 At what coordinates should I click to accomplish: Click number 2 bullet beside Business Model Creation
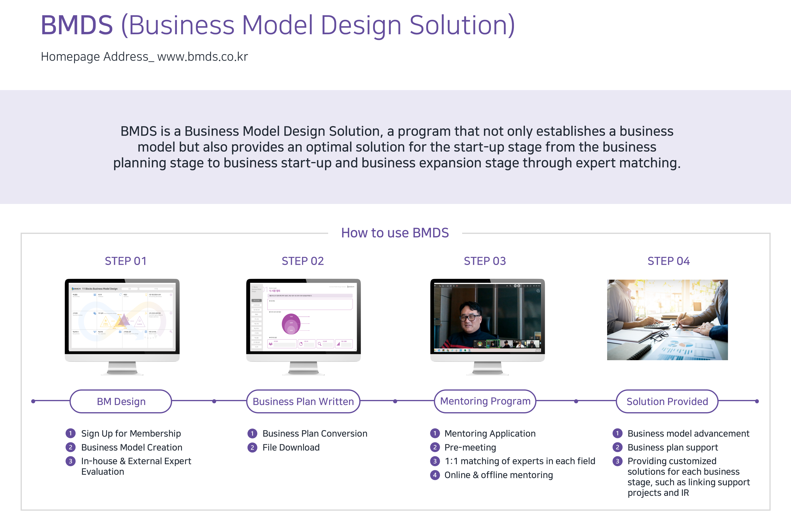pyautogui.click(x=70, y=447)
